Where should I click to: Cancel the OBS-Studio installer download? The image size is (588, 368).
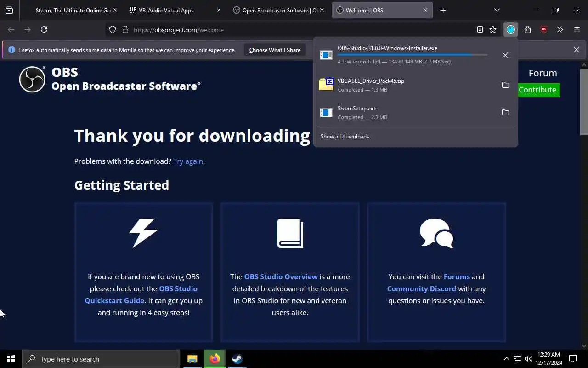[x=505, y=55]
